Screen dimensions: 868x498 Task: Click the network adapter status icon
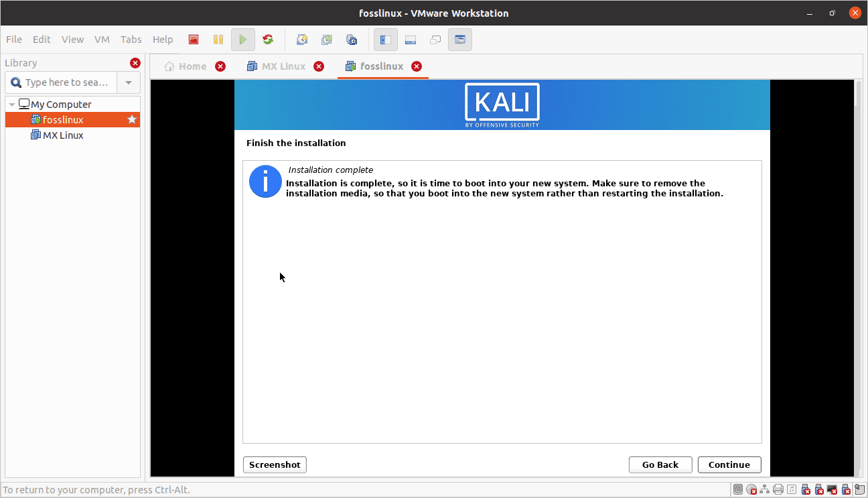coord(765,490)
